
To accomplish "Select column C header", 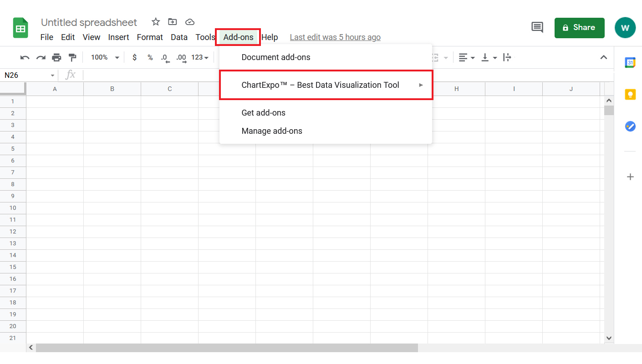I will pos(170,89).
